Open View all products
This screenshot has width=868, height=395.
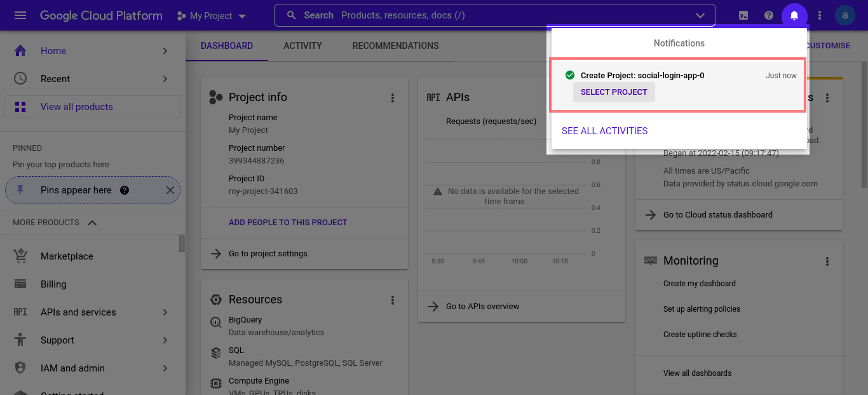click(x=93, y=107)
